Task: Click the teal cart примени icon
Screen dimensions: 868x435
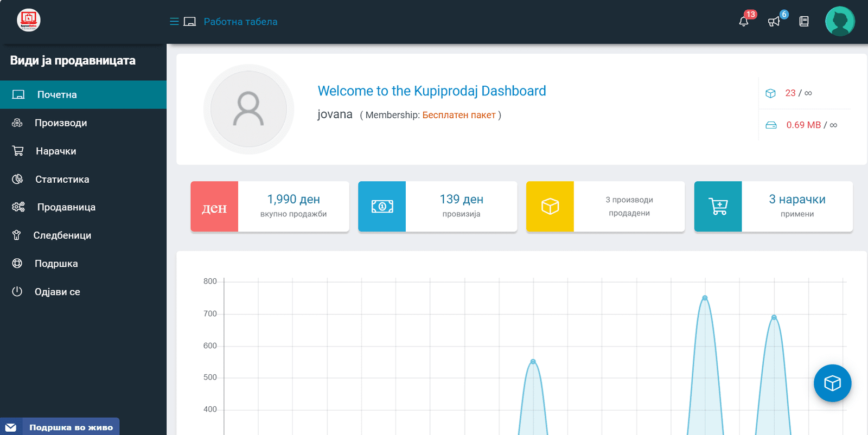Action: [718, 207]
